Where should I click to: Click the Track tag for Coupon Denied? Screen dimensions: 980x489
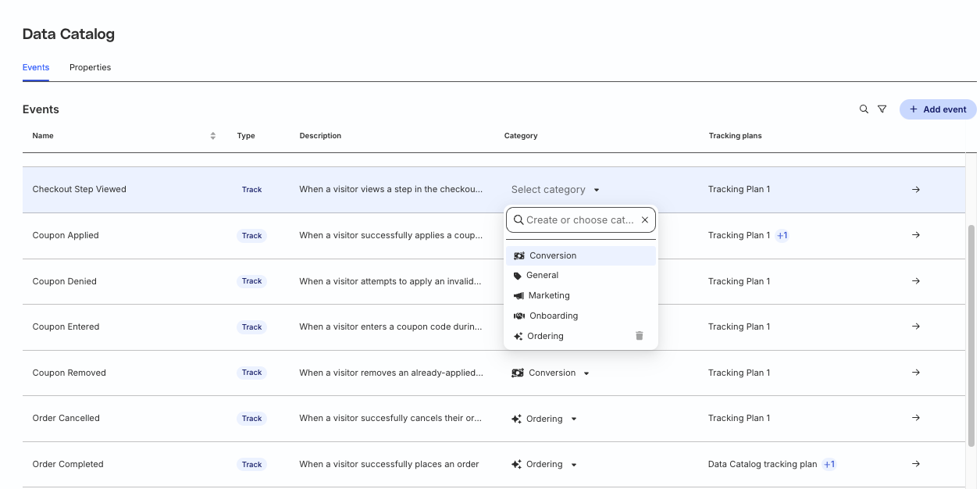pos(251,281)
